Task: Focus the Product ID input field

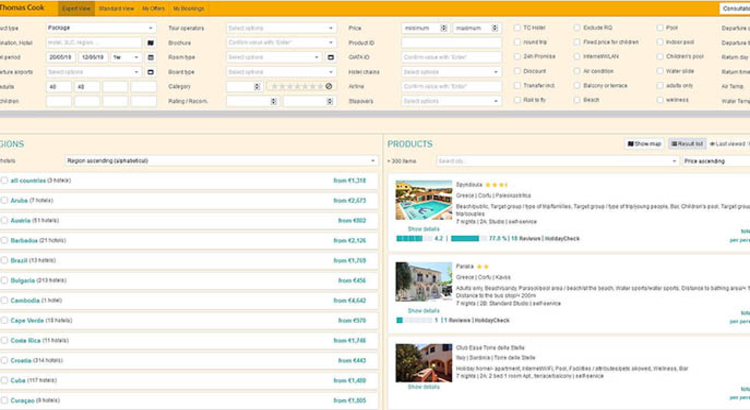Action: tap(452, 43)
